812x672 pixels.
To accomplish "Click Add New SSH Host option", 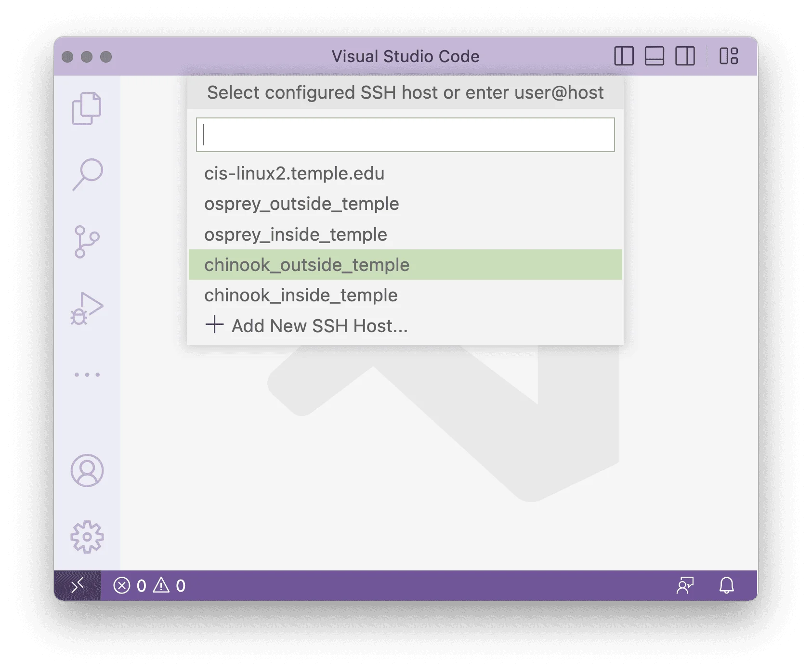I will [319, 326].
